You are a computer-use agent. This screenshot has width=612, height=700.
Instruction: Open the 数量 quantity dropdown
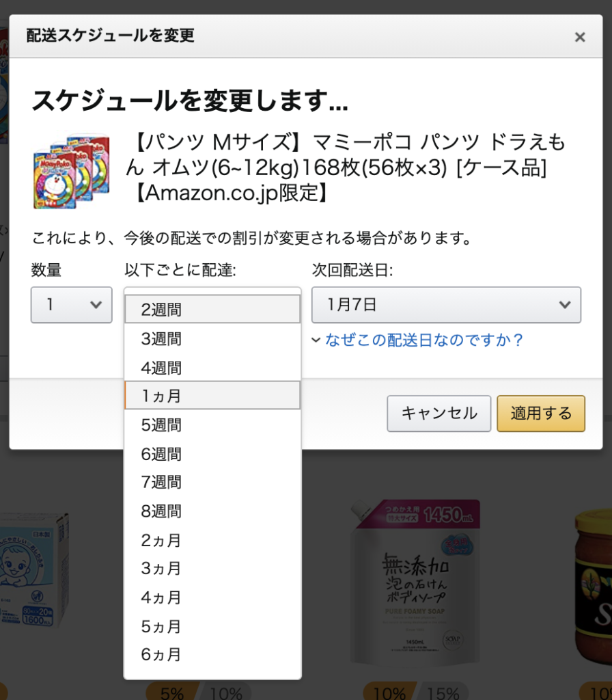coord(71,305)
